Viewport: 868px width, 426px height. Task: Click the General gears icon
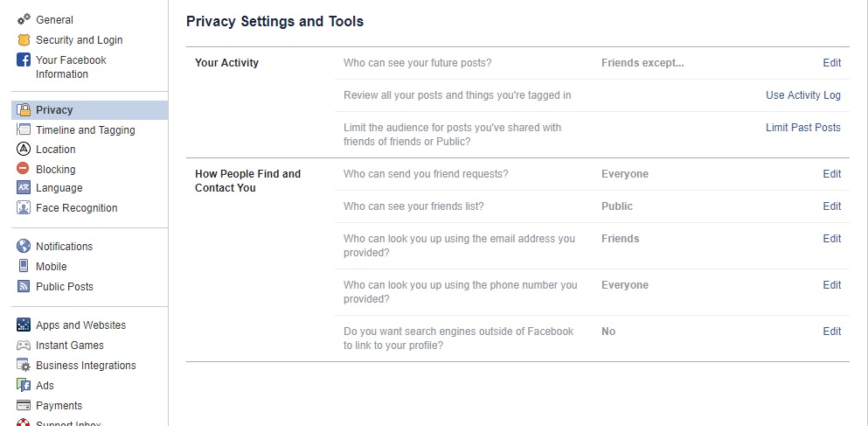tap(24, 19)
